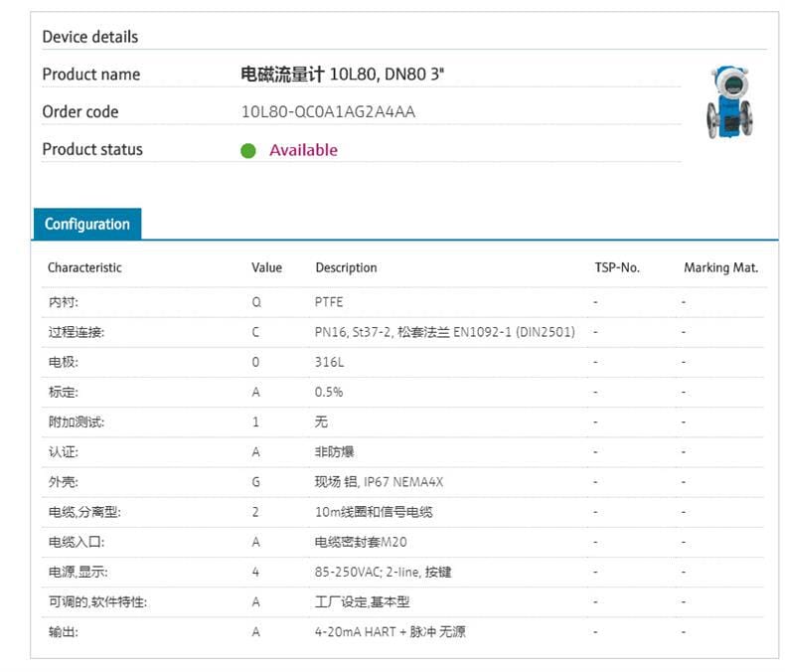Click the 过程连接 PN16 description cell
The height and width of the screenshot is (672, 785).
[444, 332]
